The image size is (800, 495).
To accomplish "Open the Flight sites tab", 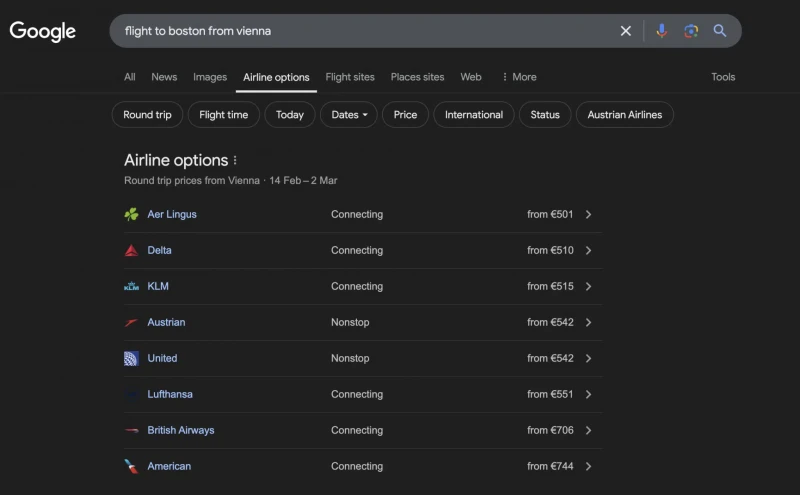I will coord(350,77).
